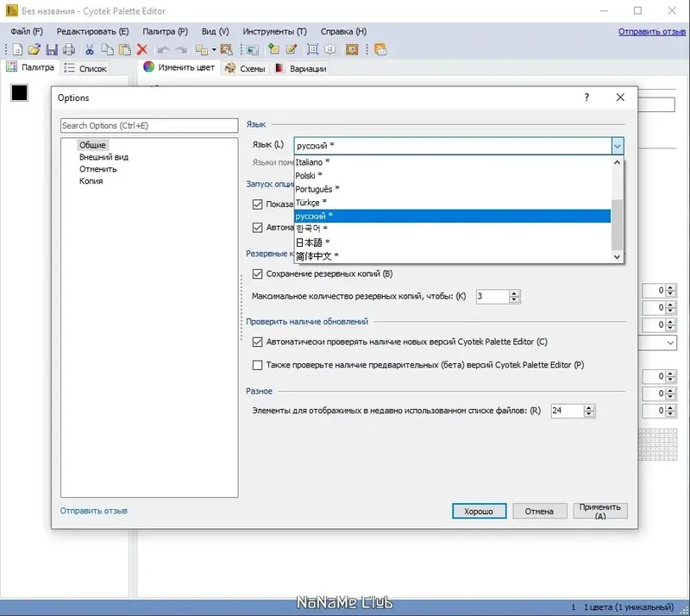The width and height of the screenshot is (690, 616).
Task: Click the red X Delete icon
Action: (142, 50)
